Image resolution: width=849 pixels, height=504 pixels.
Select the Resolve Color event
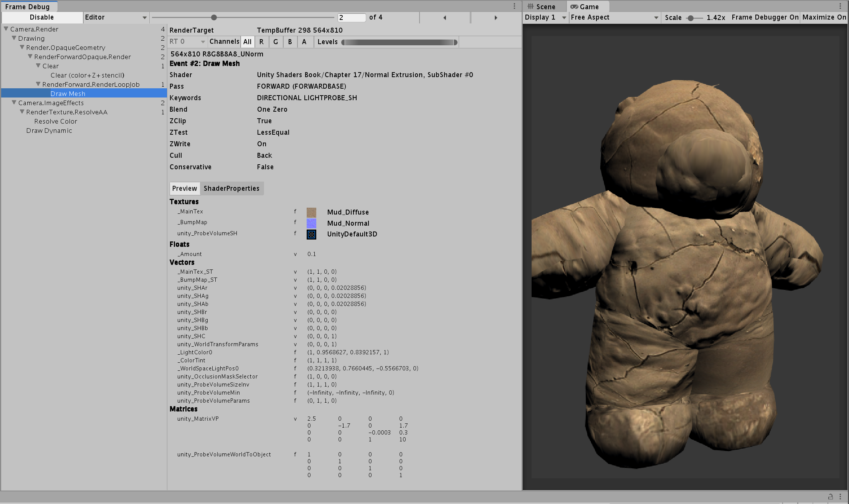[x=56, y=121]
